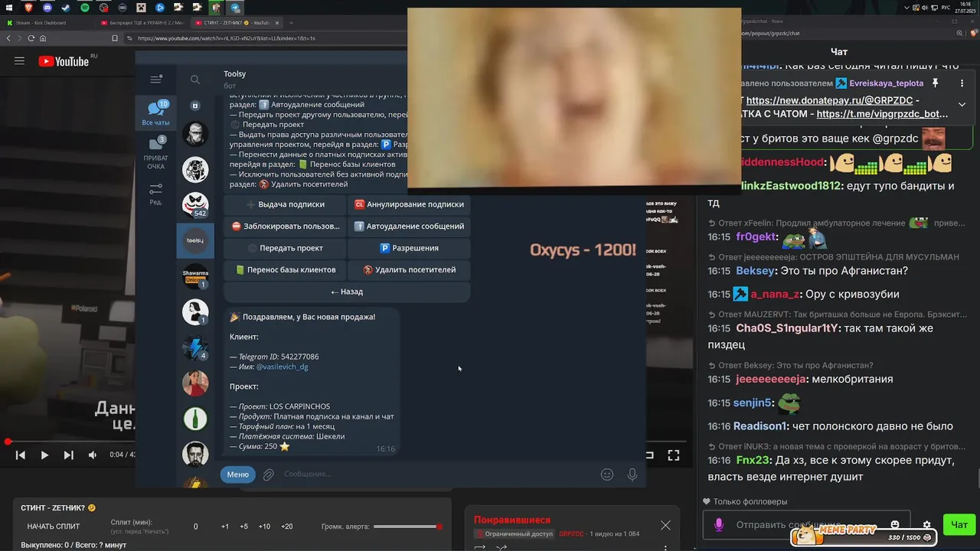Viewport: 980px width, 551px height.
Task: Click 'Автоудаление сообщений' bot button
Action: tap(409, 227)
